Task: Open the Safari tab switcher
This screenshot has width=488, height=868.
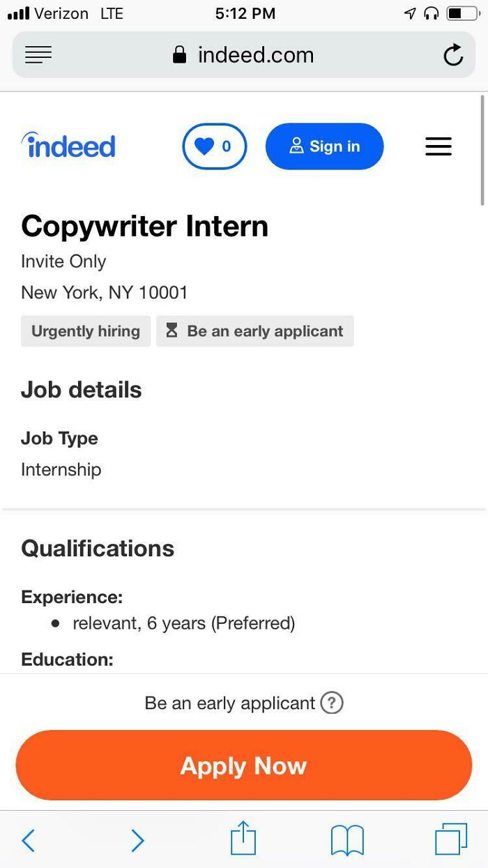Action: pyautogui.click(x=451, y=840)
